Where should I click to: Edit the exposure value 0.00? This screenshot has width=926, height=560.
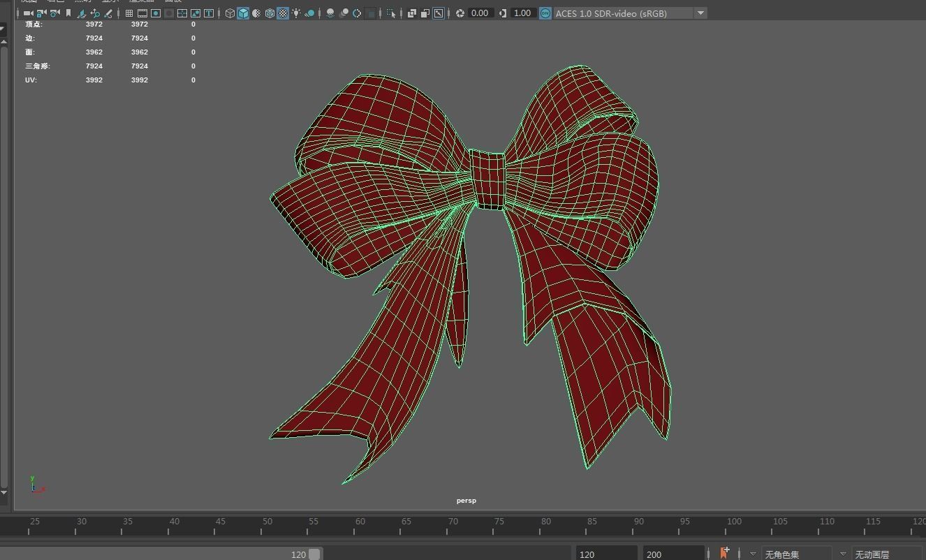[480, 13]
